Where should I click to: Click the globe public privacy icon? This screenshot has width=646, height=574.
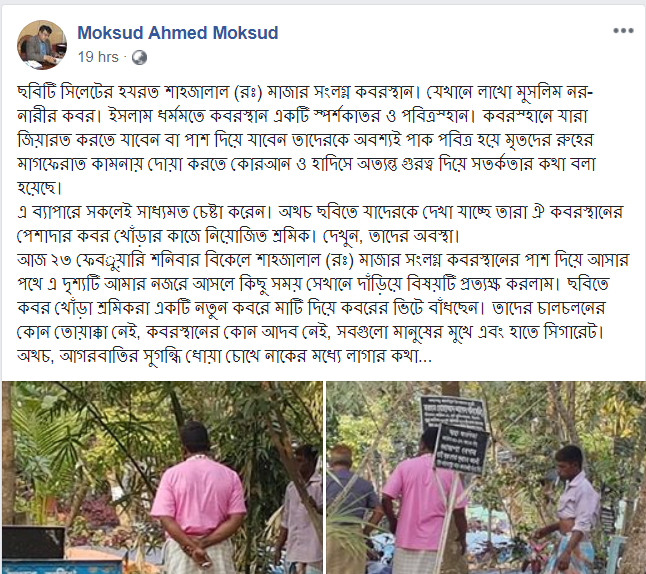(139, 57)
